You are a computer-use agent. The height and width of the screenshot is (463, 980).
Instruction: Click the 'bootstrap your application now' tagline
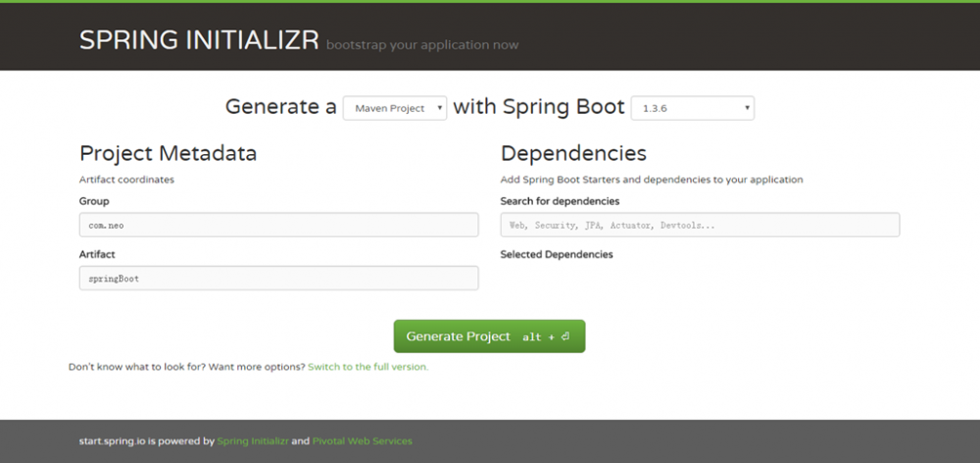(x=421, y=45)
